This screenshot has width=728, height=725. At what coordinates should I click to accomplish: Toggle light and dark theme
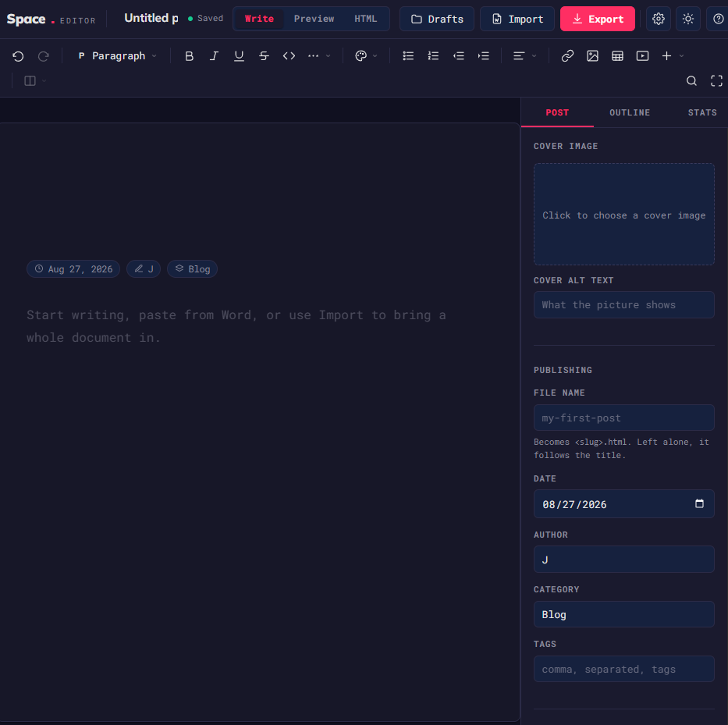(688, 19)
